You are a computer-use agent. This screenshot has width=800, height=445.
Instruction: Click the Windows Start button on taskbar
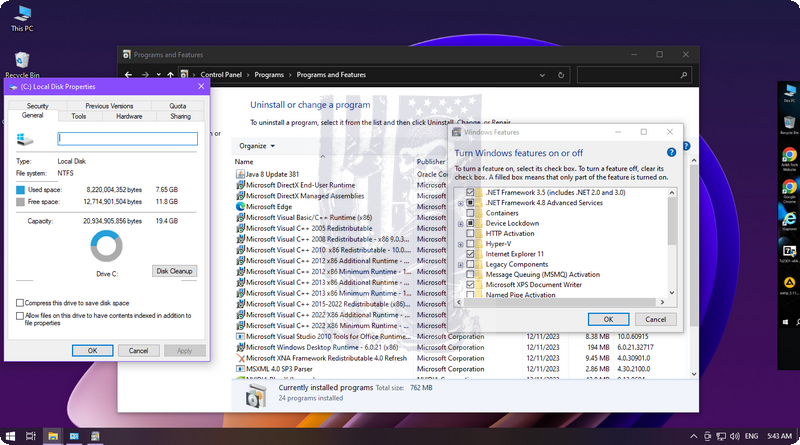(10, 436)
